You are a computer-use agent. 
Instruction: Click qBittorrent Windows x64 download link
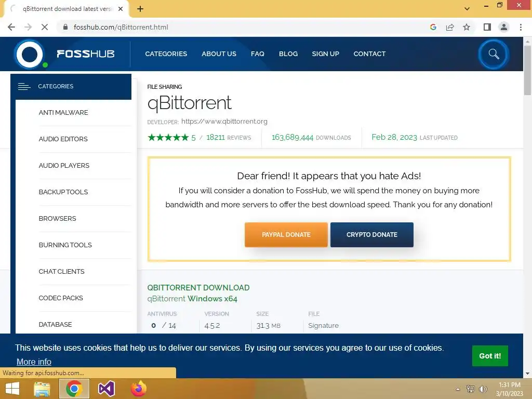(192, 299)
